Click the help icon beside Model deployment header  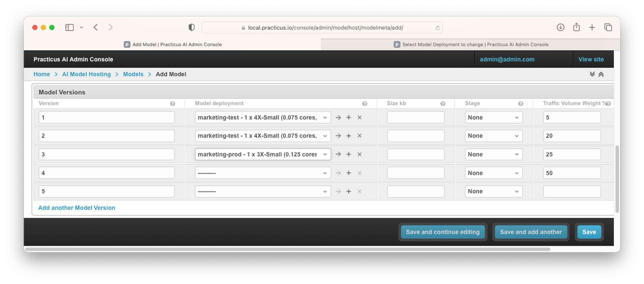(x=365, y=104)
